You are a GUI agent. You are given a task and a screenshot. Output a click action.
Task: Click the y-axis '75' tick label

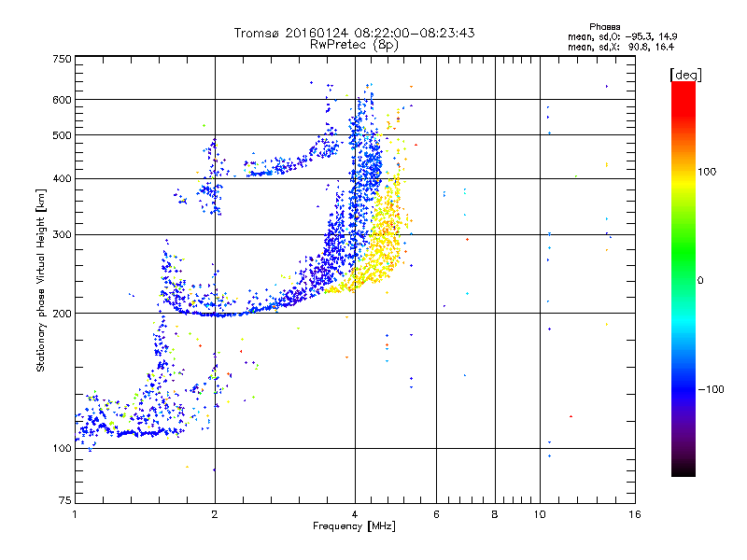click(65, 500)
